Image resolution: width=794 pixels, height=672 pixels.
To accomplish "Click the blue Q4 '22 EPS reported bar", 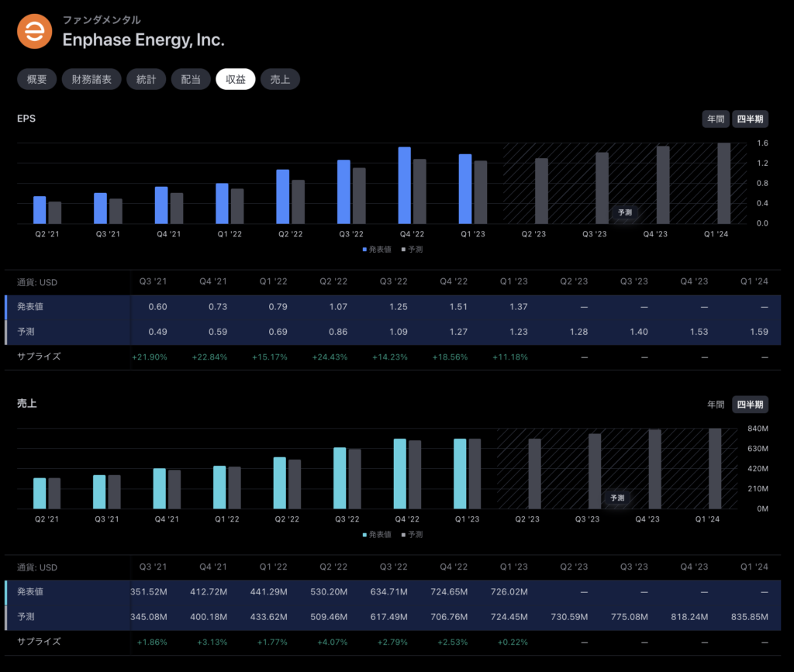I will tap(405, 185).
